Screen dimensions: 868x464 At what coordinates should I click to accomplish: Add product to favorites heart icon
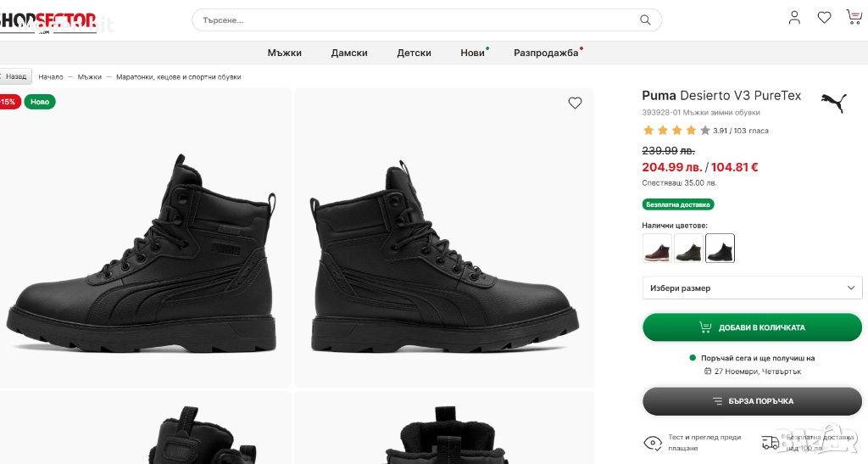(575, 103)
